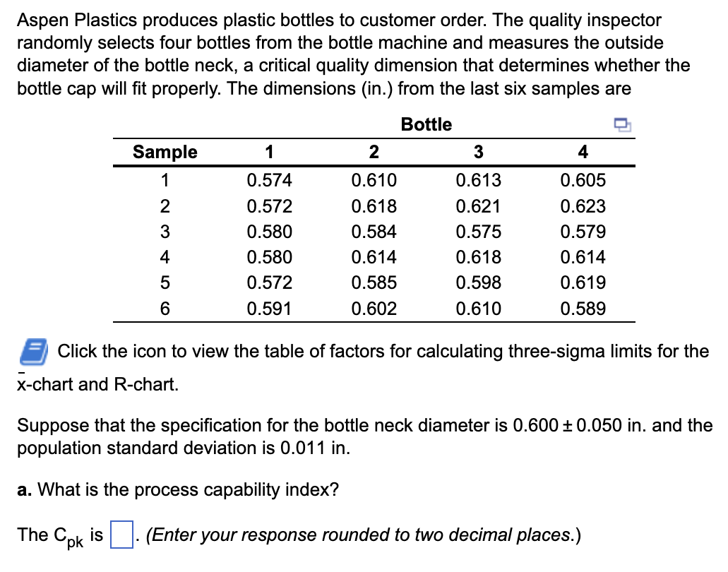The height and width of the screenshot is (572, 728).
Task: Select the row label for sample 3
Action: [x=165, y=232]
